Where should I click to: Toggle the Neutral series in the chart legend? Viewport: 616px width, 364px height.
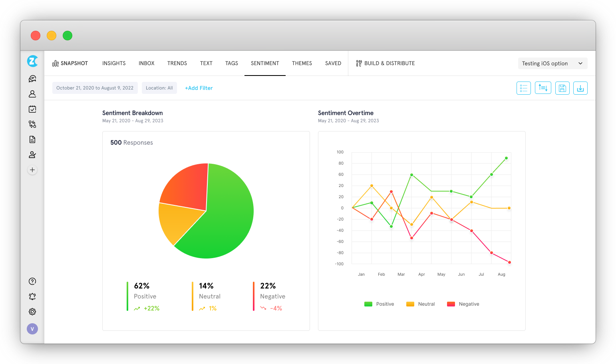coord(420,304)
